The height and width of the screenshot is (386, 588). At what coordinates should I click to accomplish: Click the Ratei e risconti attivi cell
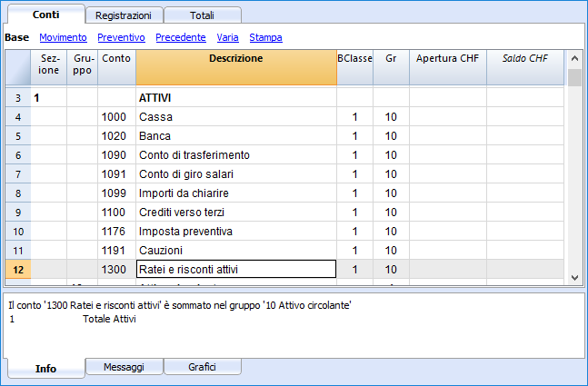(x=236, y=270)
